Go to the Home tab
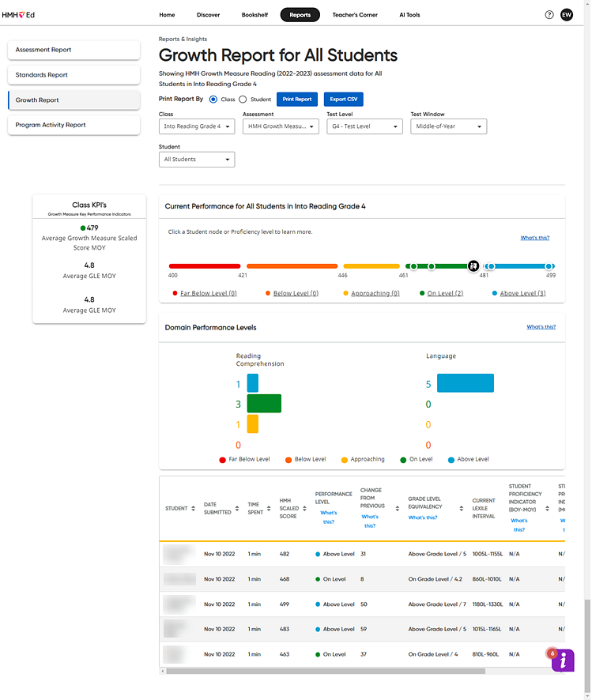The width and height of the screenshot is (592, 700). click(x=167, y=15)
